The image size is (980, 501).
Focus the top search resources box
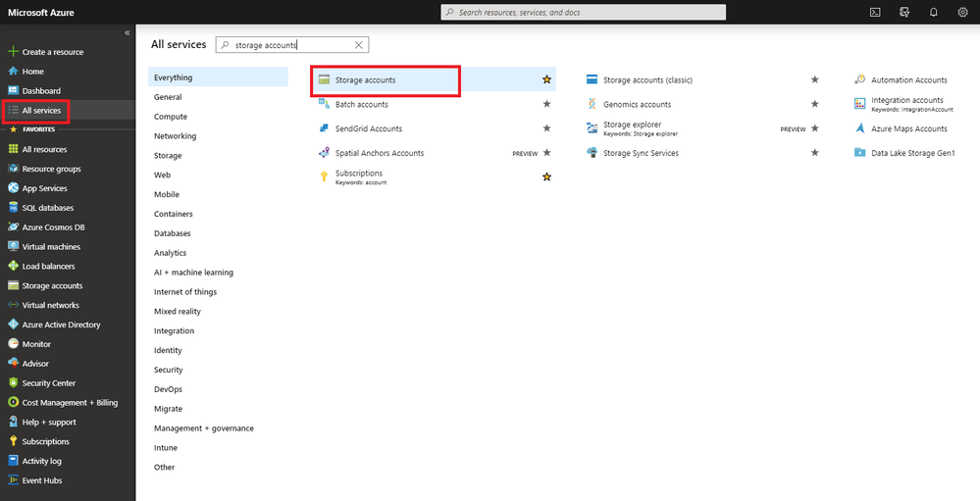[583, 13]
